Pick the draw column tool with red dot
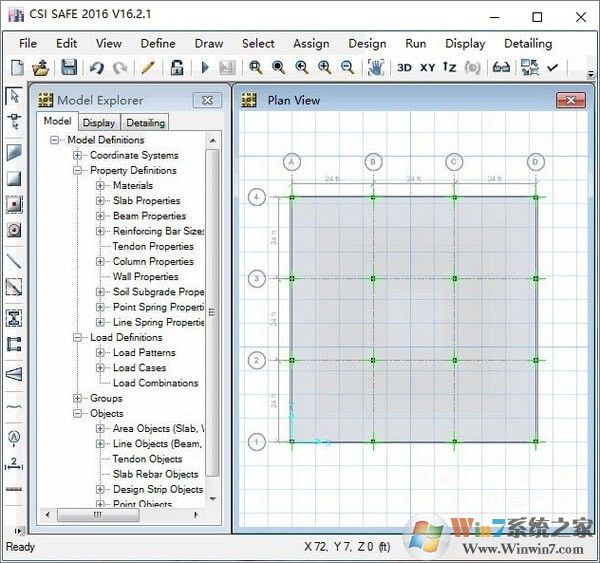600x563 pixels. point(14,204)
